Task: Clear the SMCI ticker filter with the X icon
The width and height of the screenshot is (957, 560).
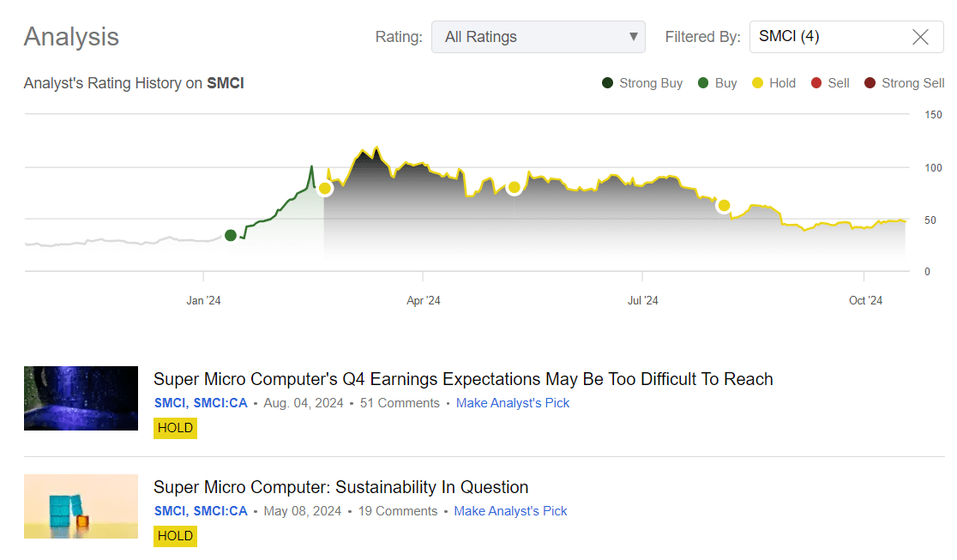Action: coord(920,37)
